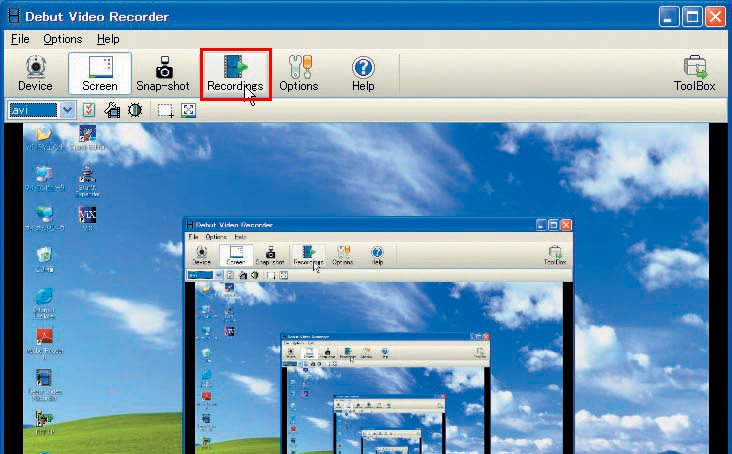Open the color effects adjustment icon
This screenshot has height=454, width=732.
pos(135,110)
